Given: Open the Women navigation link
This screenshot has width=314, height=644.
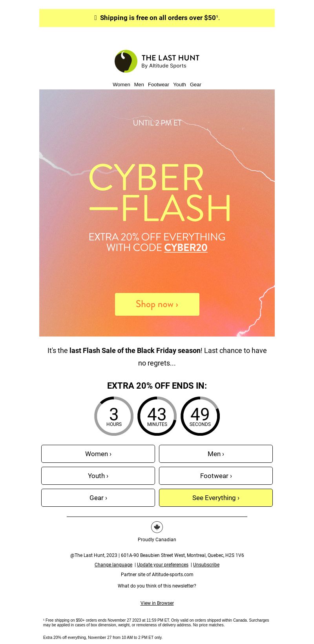Looking at the screenshot, I should tap(121, 84).
